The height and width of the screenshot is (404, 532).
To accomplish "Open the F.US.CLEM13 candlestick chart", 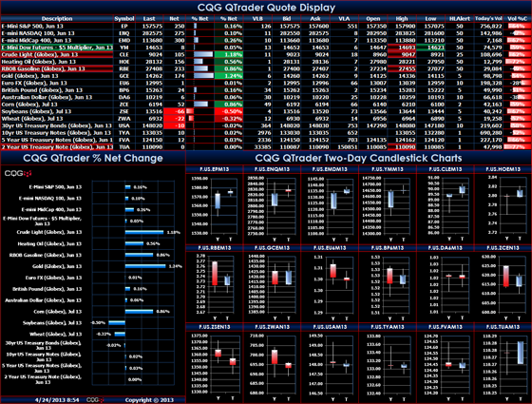I will pos(446,205).
